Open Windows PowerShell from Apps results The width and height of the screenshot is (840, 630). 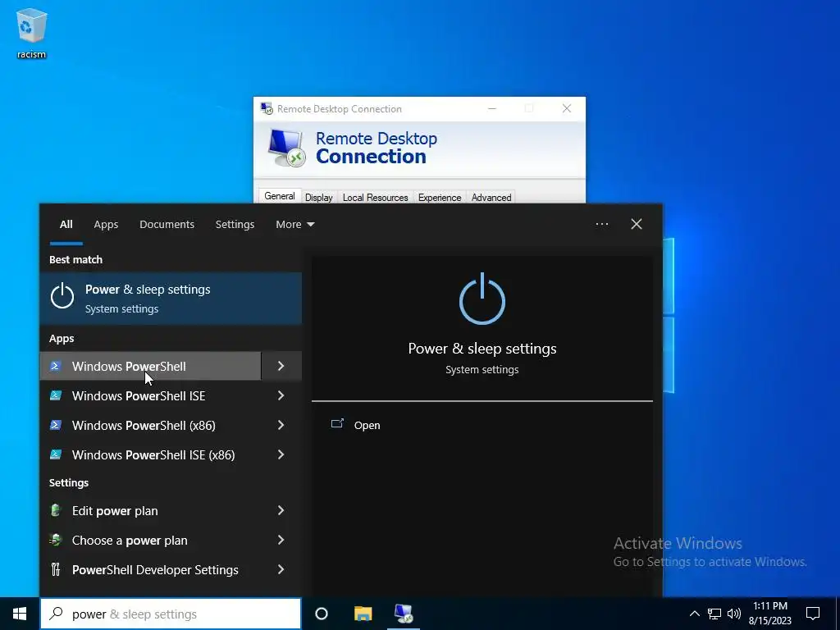tap(151, 367)
